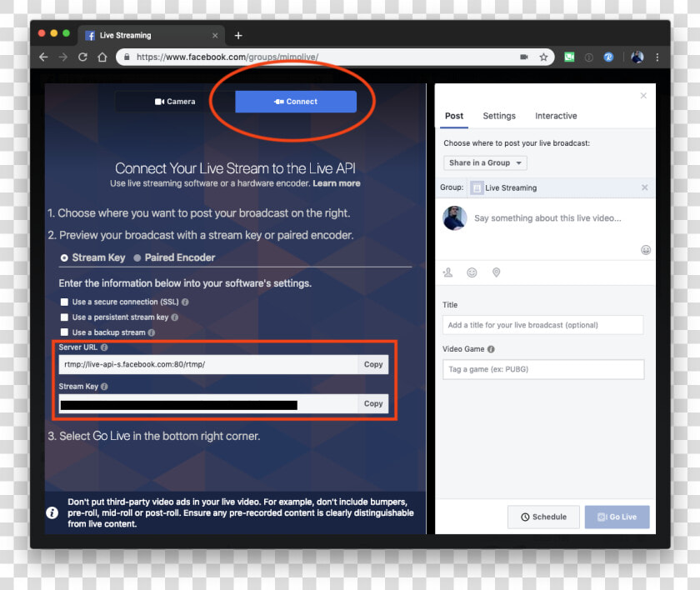Enable Use a persistent stream key
Screen dimensions: 700x590
(x=64, y=317)
